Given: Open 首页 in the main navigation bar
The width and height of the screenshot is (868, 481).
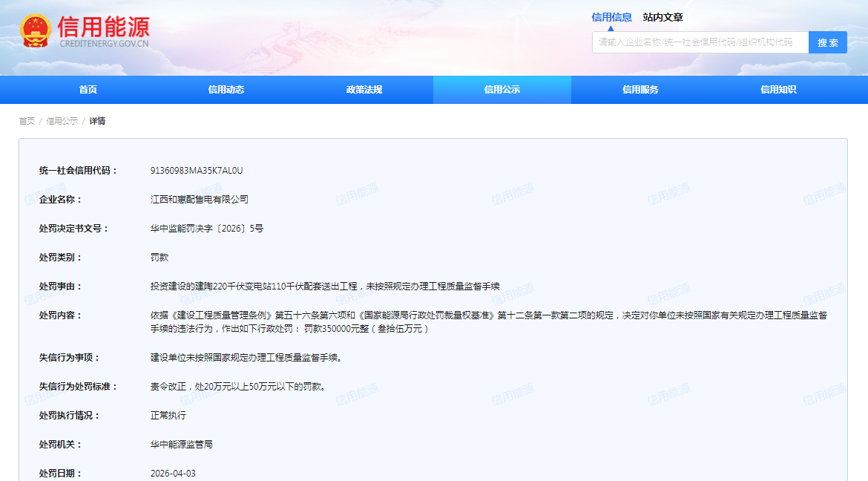Looking at the screenshot, I should click(88, 90).
